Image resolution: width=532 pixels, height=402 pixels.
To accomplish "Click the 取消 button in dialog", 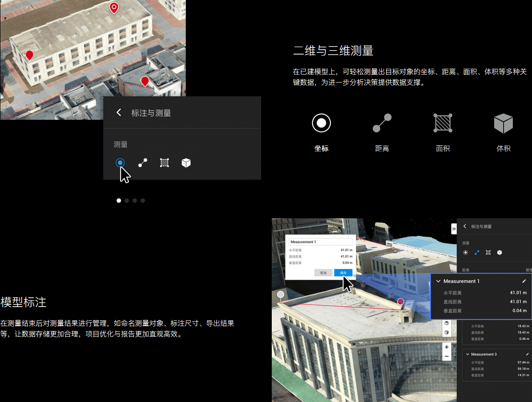I will [x=323, y=273].
